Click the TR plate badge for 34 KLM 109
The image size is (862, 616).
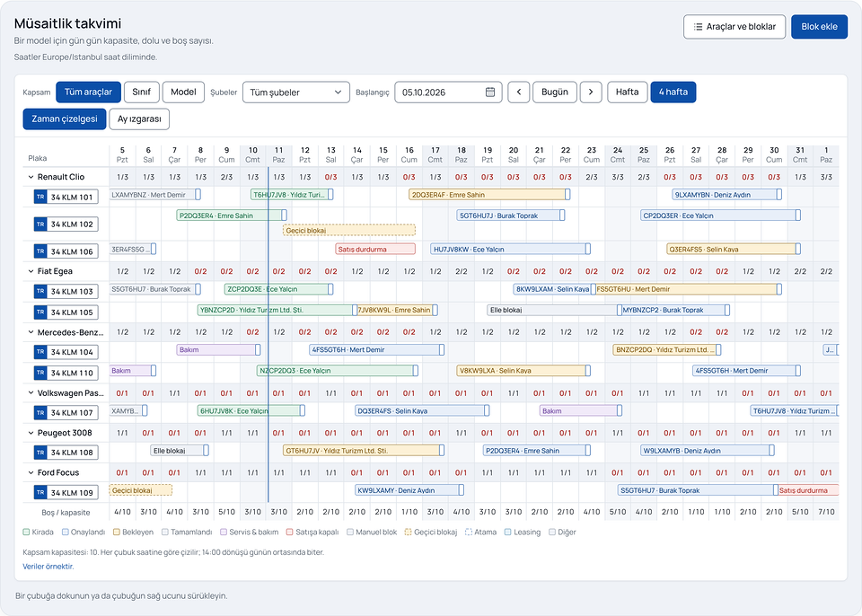point(40,492)
